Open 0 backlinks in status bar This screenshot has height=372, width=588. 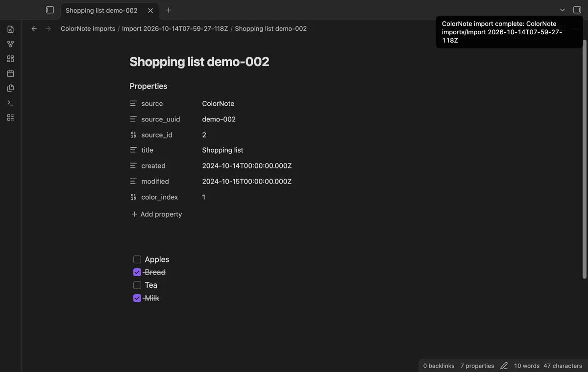(x=439, y=366)
